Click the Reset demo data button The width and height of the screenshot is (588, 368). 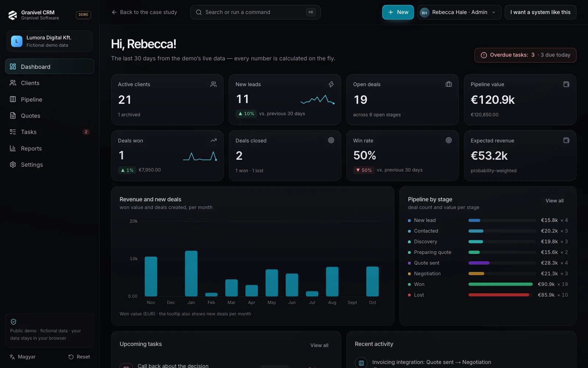[x=79, y=357]
